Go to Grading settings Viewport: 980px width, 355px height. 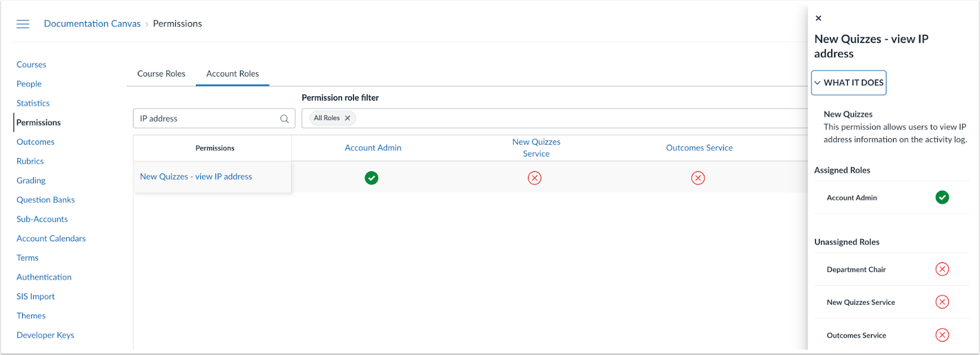click(x=31, y=180)
